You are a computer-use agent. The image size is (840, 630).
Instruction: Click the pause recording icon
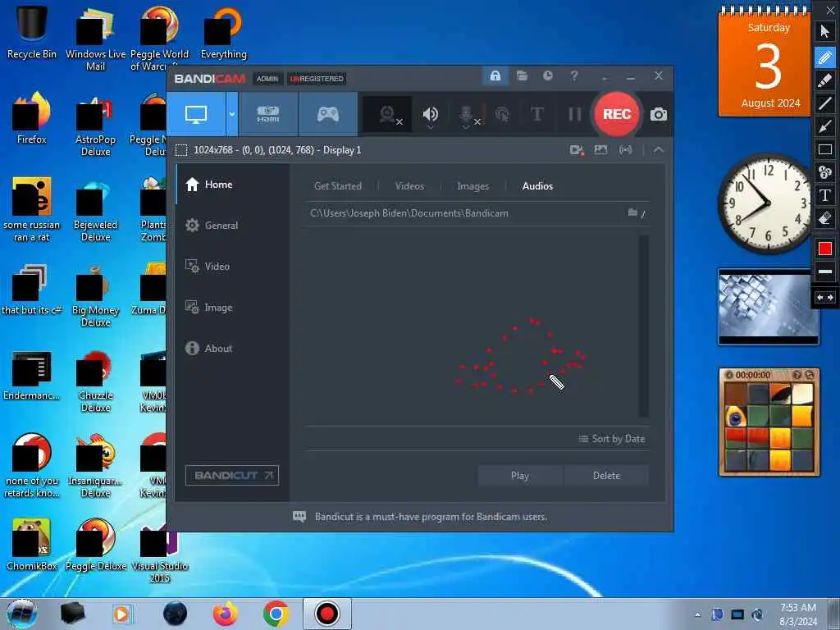click(x=574, y=114)
